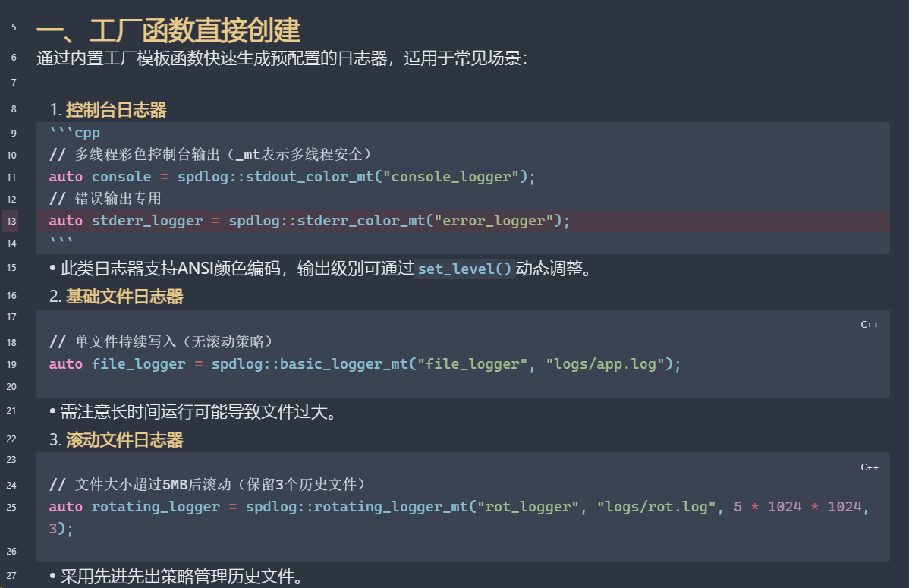
Task: Click line number 13 in the gutter
Action: [11, 221]
